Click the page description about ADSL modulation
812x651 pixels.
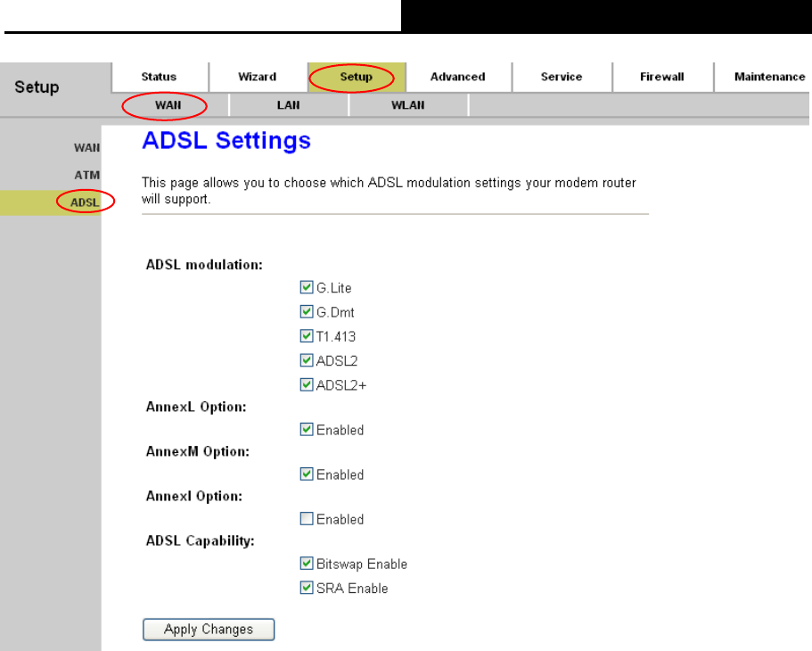point(389,191)
